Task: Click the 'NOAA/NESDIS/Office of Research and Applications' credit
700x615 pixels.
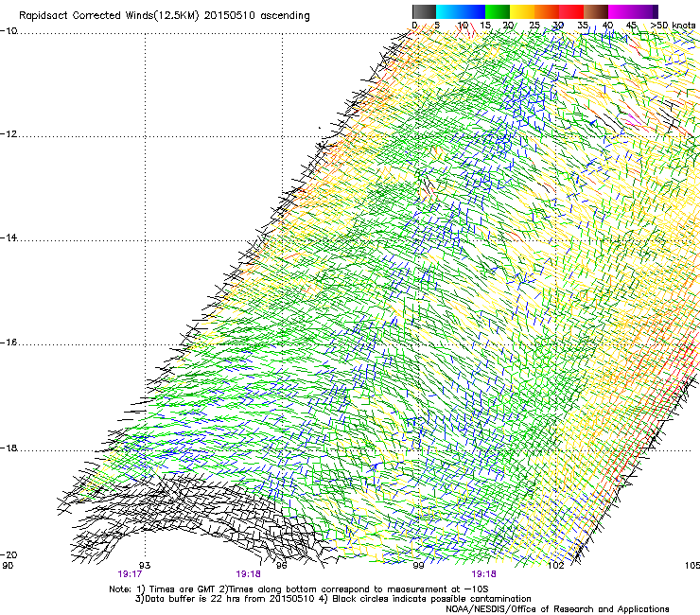Action: tap(557, 609)
